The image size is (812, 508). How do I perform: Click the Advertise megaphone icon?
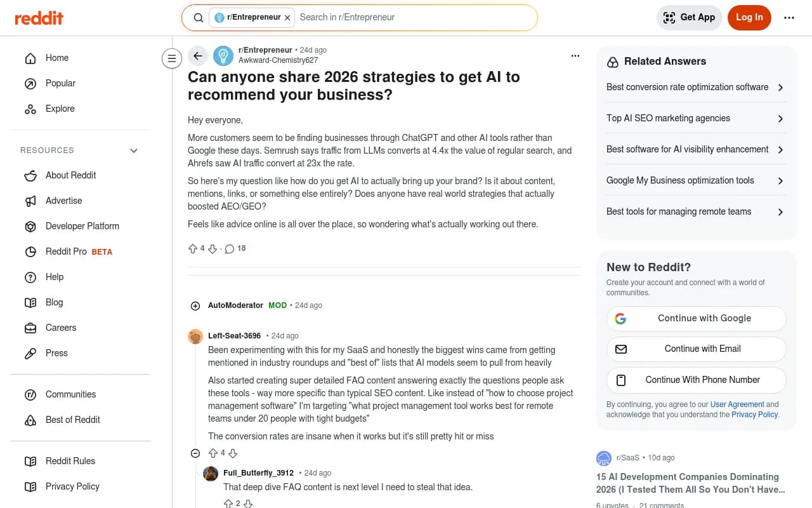pyautogui.click(x=30, y=201)
